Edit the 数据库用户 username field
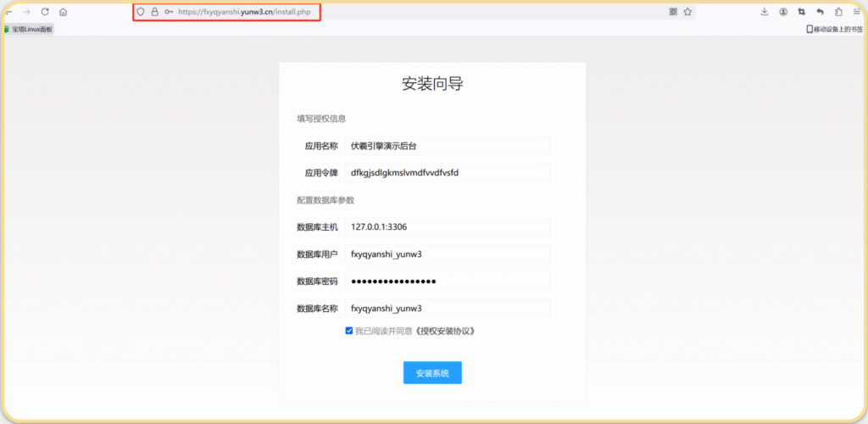 448,254
